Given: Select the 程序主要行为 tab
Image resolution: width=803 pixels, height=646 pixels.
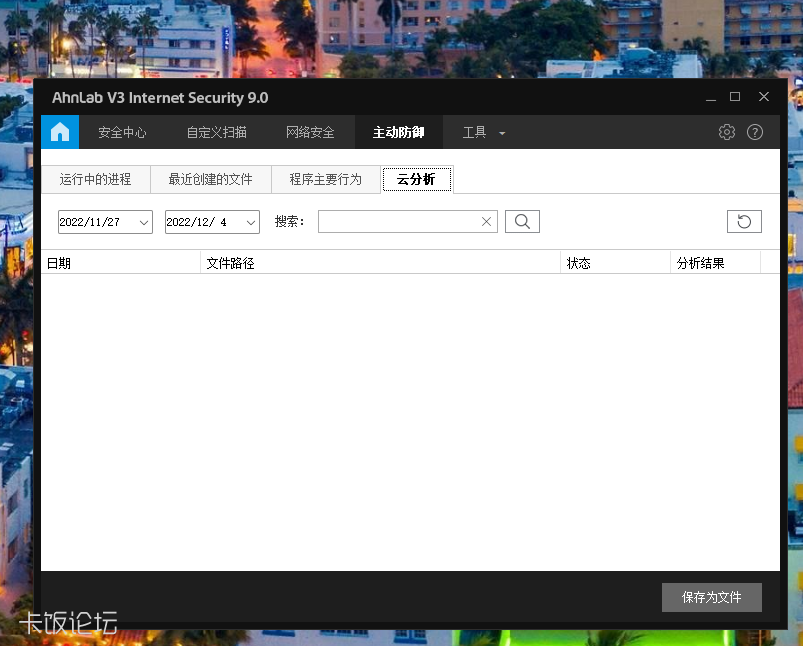Looking at the screenshot, I should pyautogui.click(x=325, y=180).
